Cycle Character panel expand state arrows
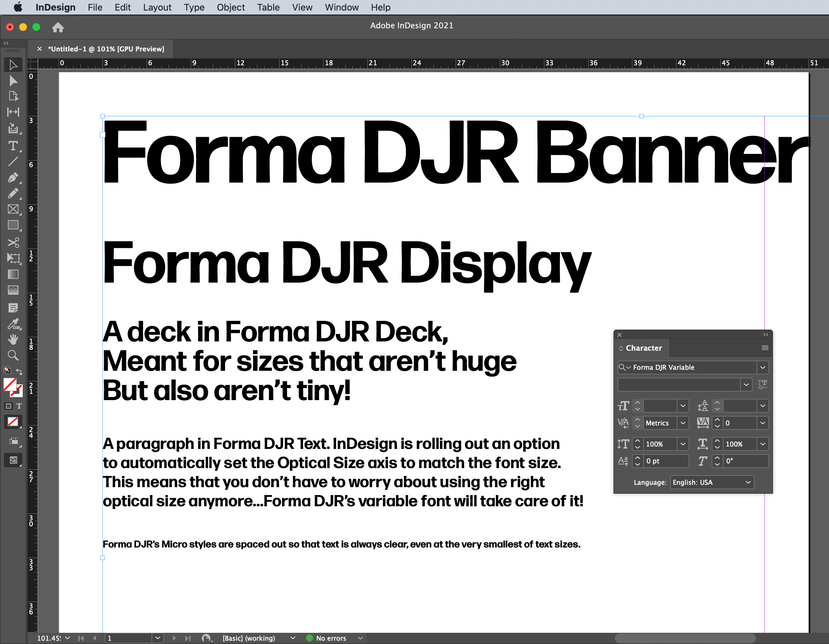829x644 pixels. 621,348
